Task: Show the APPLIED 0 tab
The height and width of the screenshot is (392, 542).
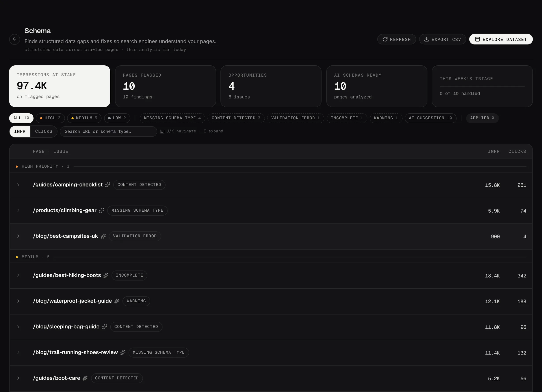Action: (482, 118)
